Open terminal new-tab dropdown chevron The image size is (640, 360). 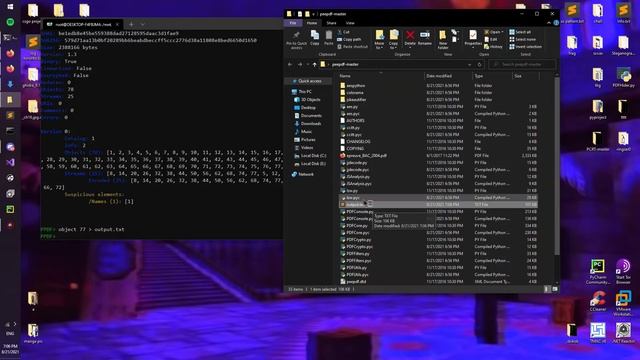click(142, 24)
